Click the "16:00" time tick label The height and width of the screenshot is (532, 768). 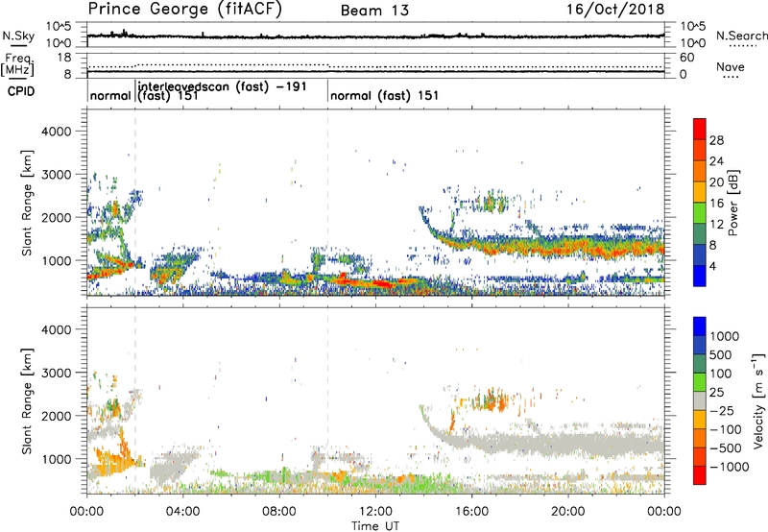point(471,512)
